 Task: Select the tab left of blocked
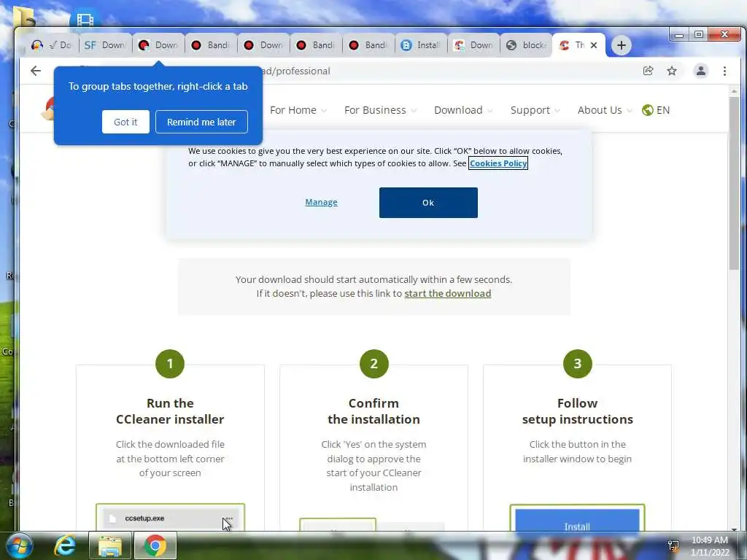[473, 45]
